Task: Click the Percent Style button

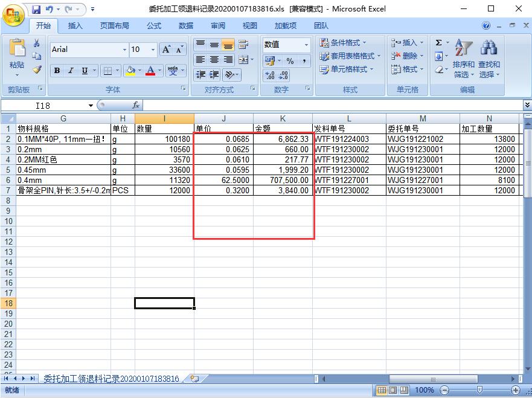Action: tap(290, 61)
